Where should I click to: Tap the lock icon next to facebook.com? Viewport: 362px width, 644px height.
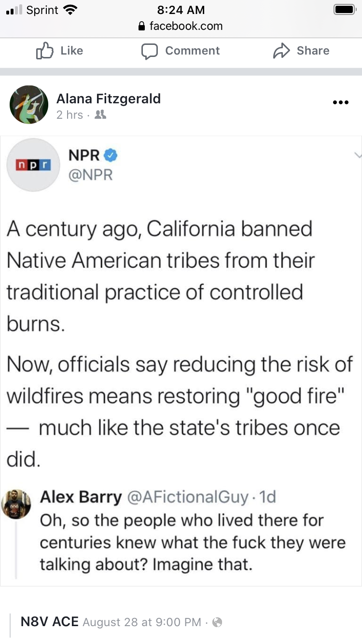click(141, 27)
